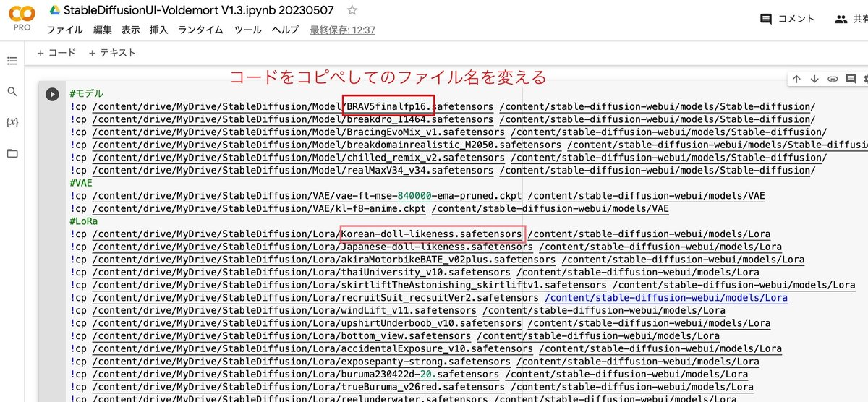Star the notebook with the star icon
The height and width of the screenshot is (402, 868).
[352, 10]
